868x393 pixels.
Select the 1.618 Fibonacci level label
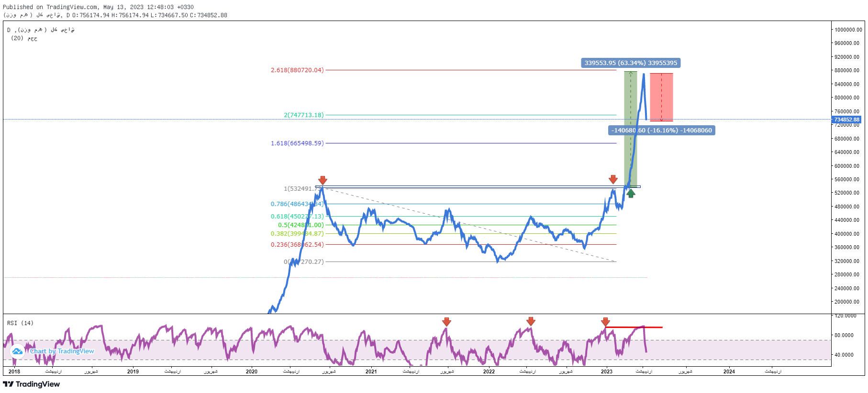tap(297, 143)
